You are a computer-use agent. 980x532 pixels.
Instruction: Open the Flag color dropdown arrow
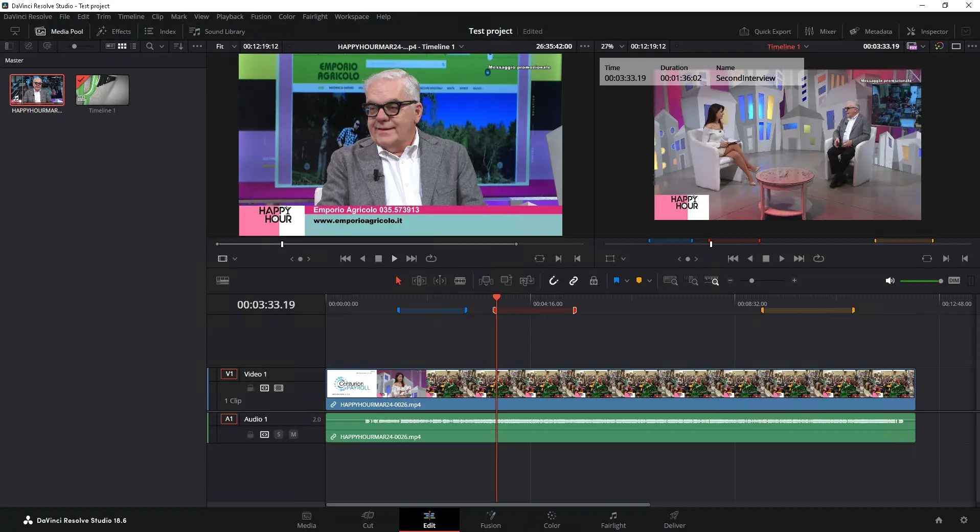point(627,281)
